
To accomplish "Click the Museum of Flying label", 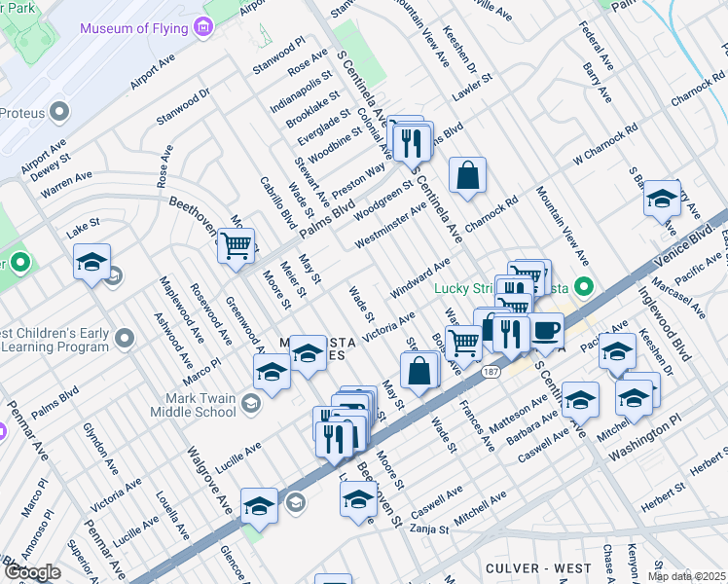I will point(134,28).
